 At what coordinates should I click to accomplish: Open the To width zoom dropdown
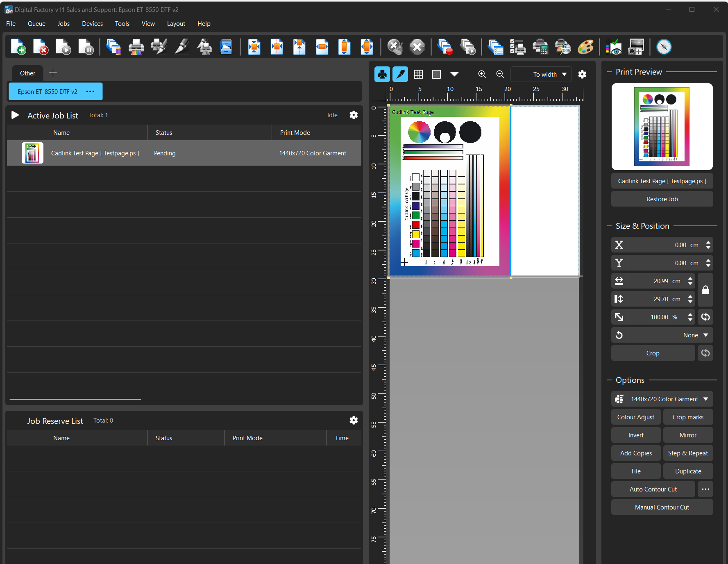click(541, 74)
